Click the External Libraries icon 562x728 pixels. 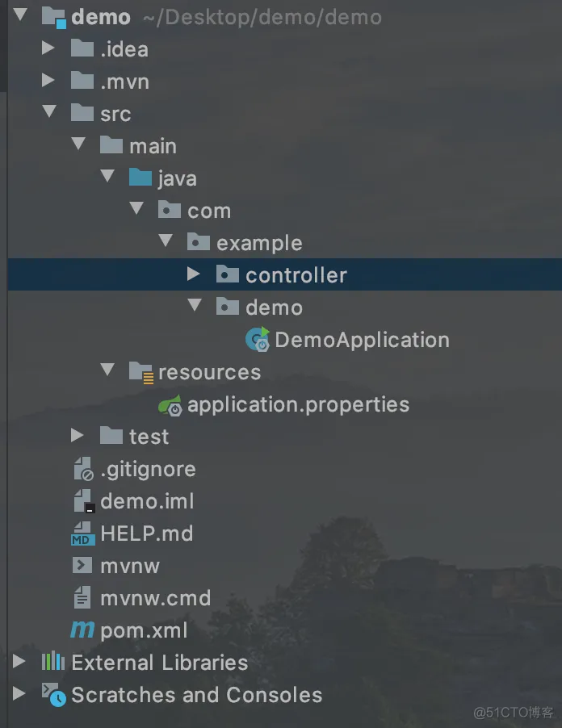pos(53,663)
